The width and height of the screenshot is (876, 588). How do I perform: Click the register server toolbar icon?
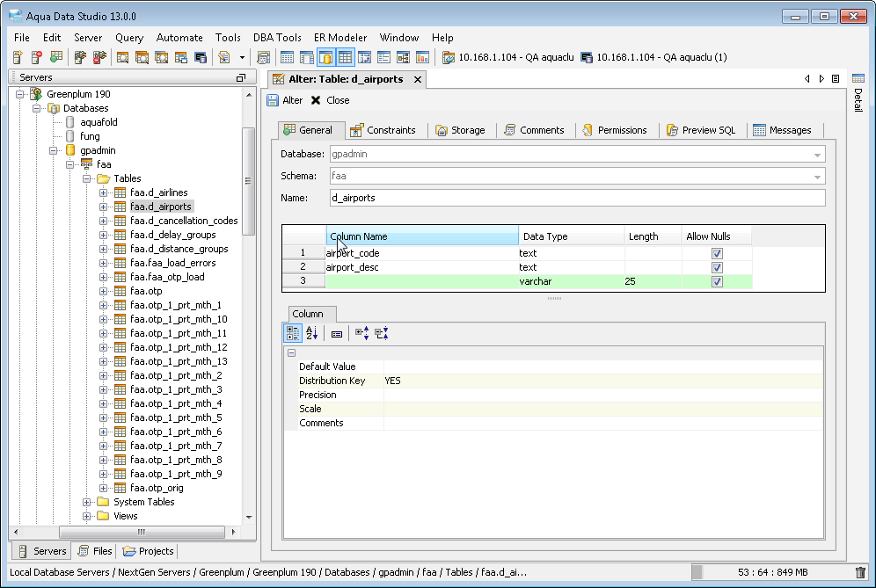18,57
